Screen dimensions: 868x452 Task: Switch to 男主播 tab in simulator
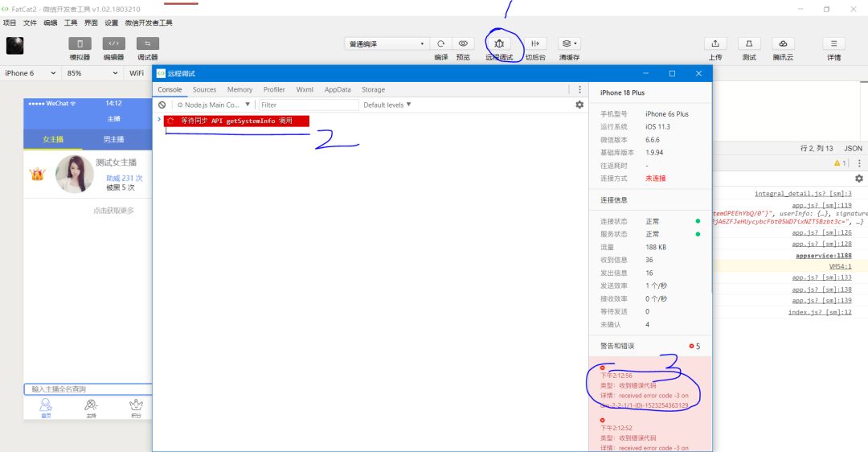click(x=113, y=139)
